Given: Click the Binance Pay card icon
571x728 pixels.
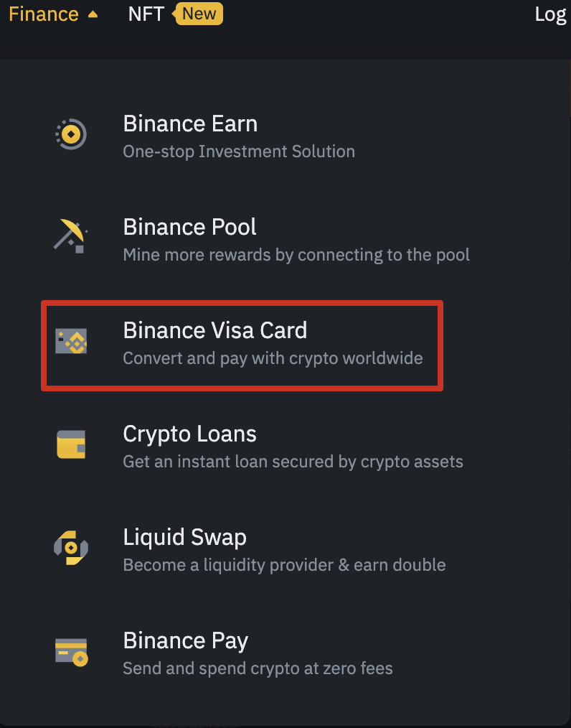Looking at the screenshot, I should point(70,650).
